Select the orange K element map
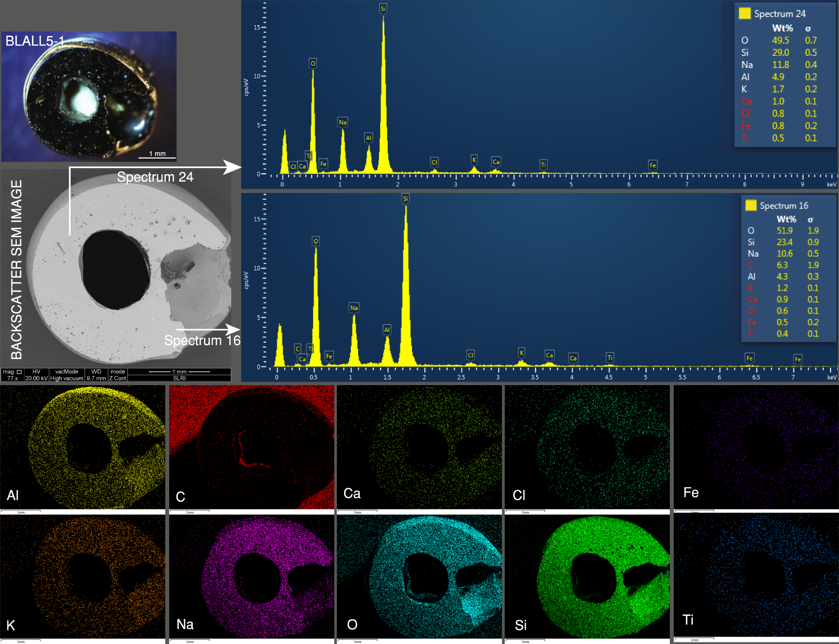Screen dimensions: 839x644 [83, 576]
